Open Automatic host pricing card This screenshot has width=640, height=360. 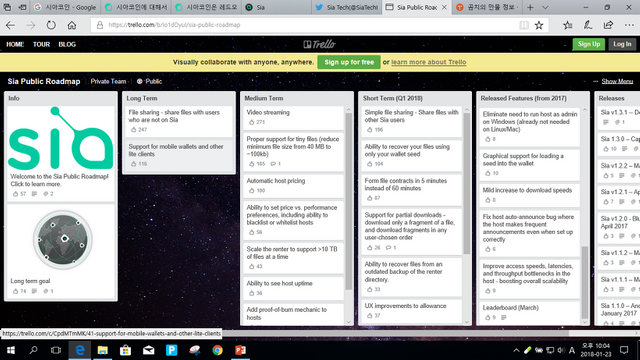293,185
